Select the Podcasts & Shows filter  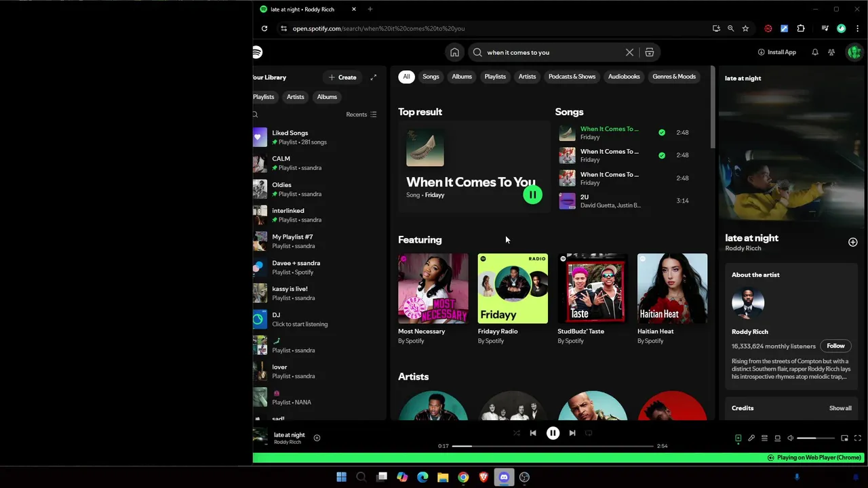coord(572,77)
